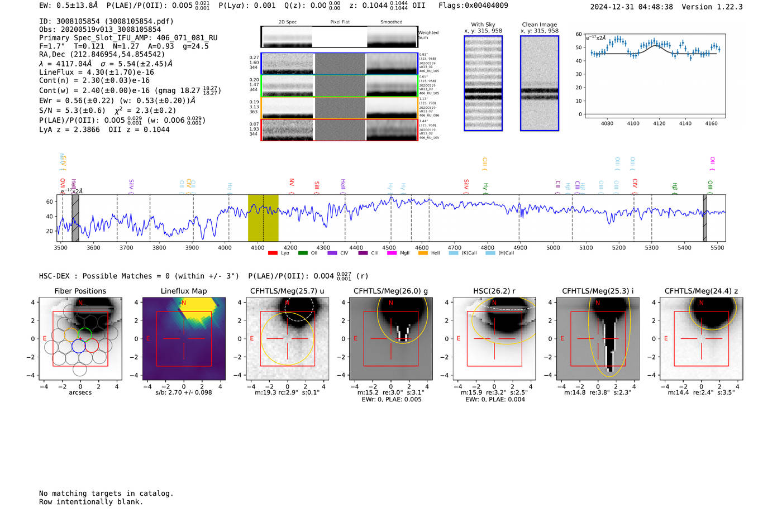Click the Obs: 20200519v013_3008105854 line
The image size is (782, 532).
pos(100,30)
